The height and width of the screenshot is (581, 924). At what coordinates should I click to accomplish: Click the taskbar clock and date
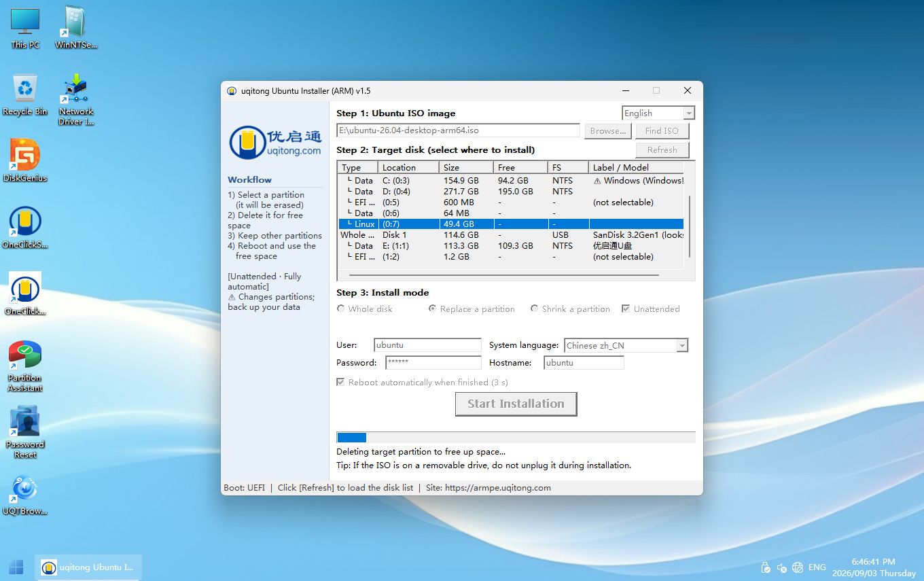874,567
